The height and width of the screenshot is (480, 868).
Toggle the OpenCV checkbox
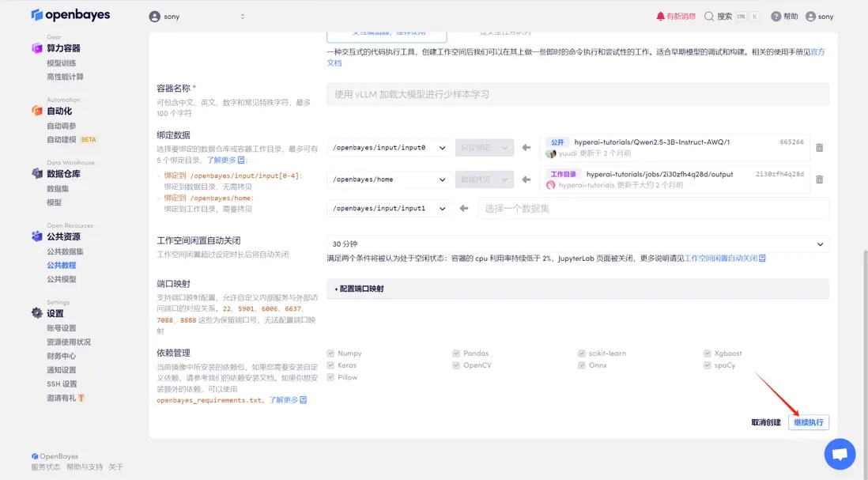point(455,365)
